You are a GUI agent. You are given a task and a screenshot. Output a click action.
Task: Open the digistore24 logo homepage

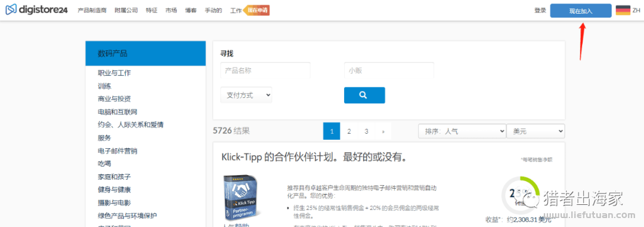click(x=36, y=10)
